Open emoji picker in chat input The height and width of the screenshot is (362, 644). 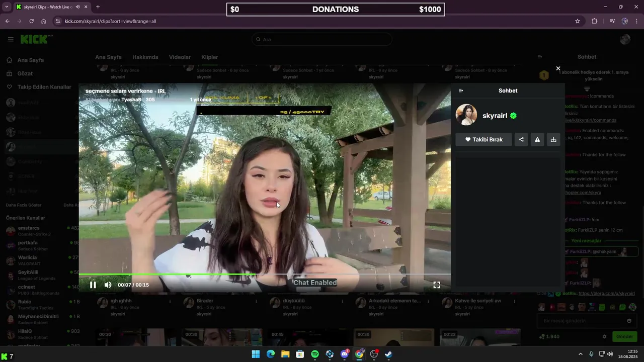(x=629, y=321)
